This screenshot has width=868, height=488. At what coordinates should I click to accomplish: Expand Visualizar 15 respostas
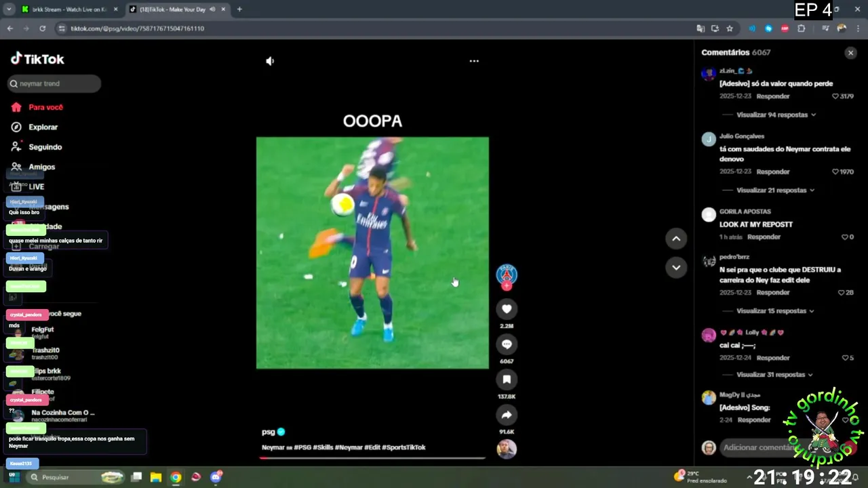pyautogui.click(x=776, y=311)
